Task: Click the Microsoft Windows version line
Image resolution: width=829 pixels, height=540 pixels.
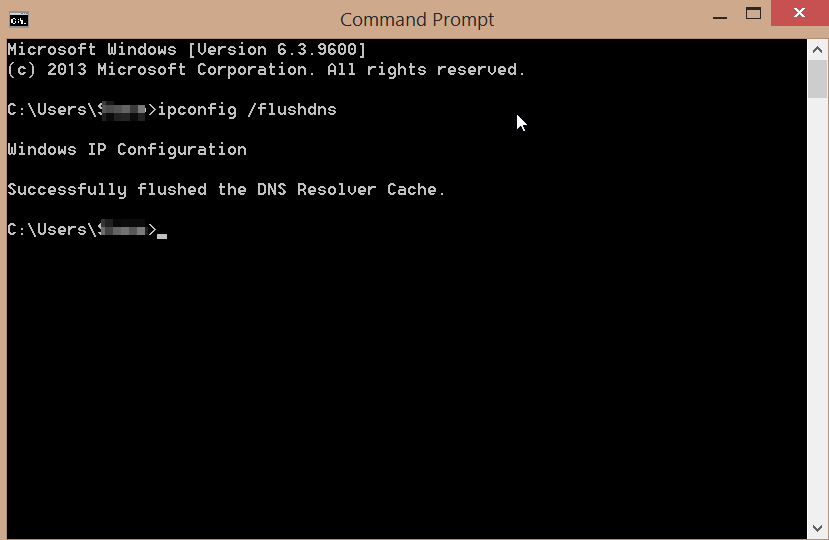Action: pos(187,49)
